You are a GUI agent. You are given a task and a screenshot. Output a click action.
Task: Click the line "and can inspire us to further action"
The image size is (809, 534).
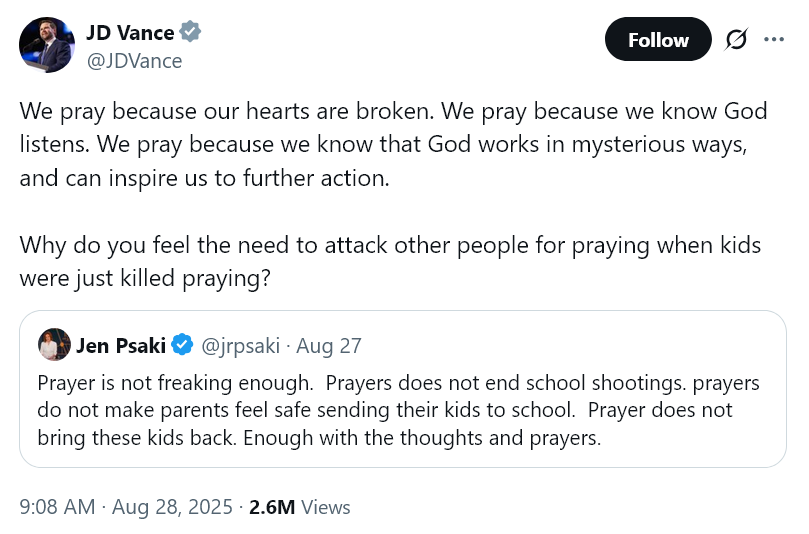coord(206,180)
